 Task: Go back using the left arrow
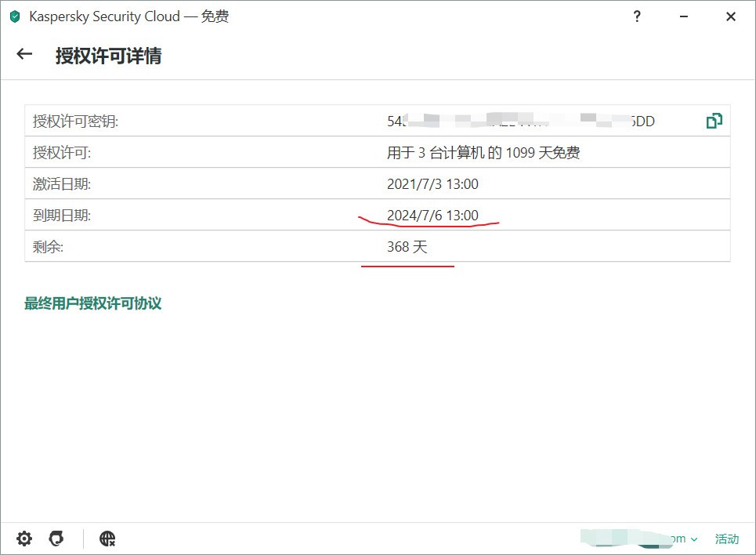click(24, 54)
